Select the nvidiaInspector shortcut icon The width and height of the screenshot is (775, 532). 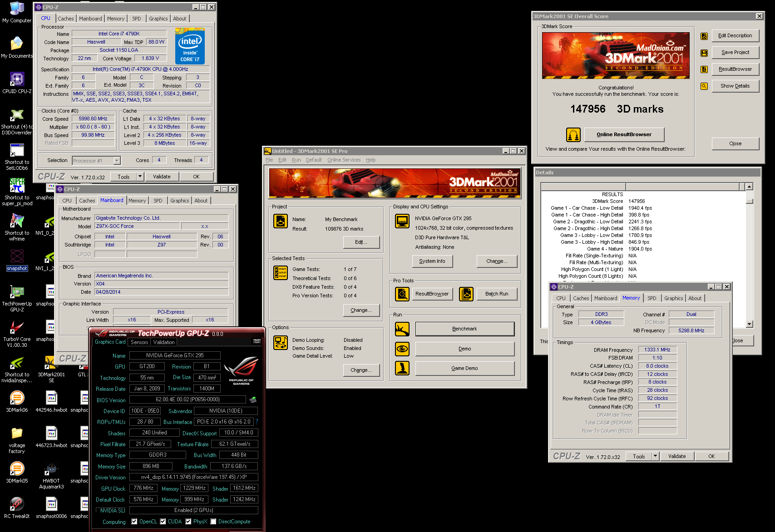point(17,369)
